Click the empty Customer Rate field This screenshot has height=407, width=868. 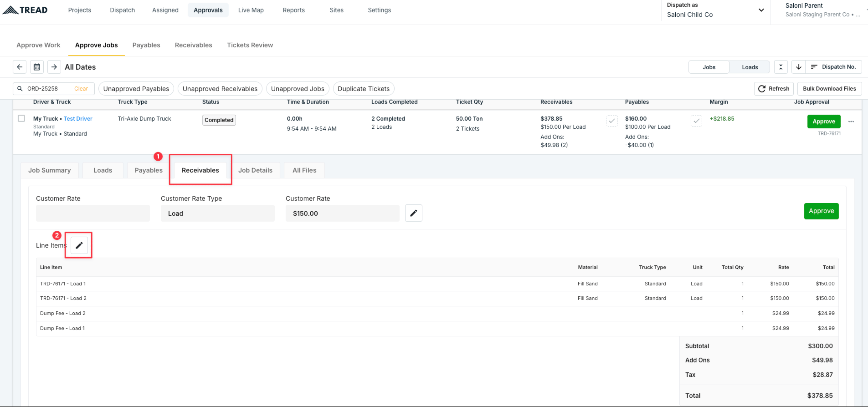click(93, 213)
